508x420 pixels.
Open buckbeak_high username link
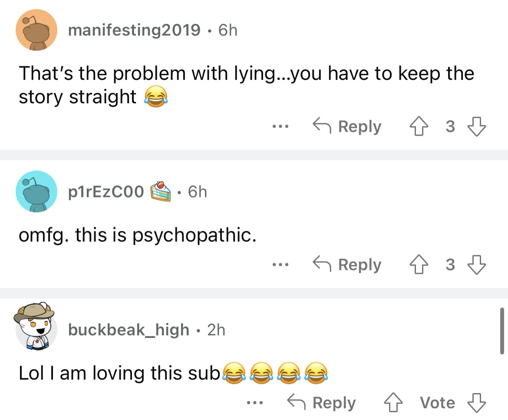click(x=129, y=330)
